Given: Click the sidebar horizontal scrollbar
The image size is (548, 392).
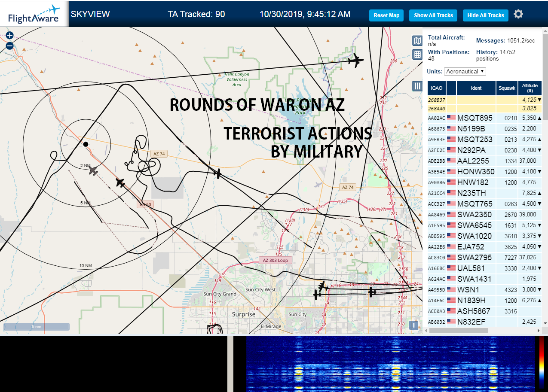Looking at the screenshot, I should [x=458, y=331].
